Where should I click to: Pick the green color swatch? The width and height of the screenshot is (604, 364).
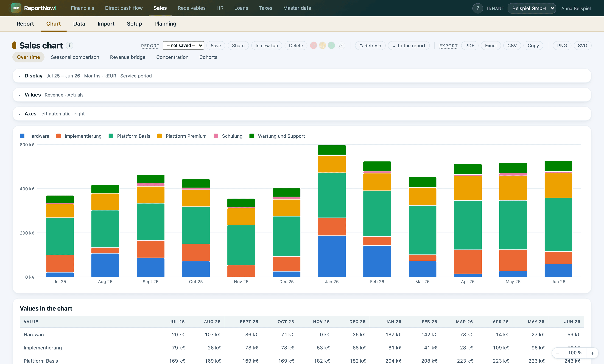click(x=331, y=45)
